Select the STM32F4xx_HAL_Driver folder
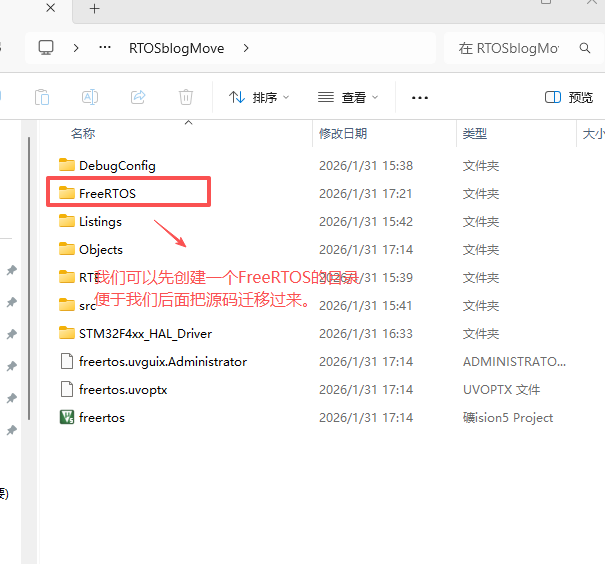 point(145,333)
